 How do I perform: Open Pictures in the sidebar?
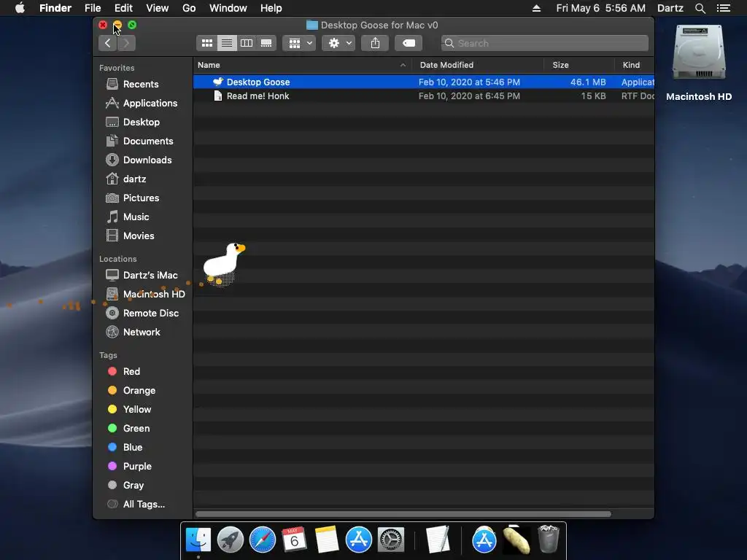point(142,198)
